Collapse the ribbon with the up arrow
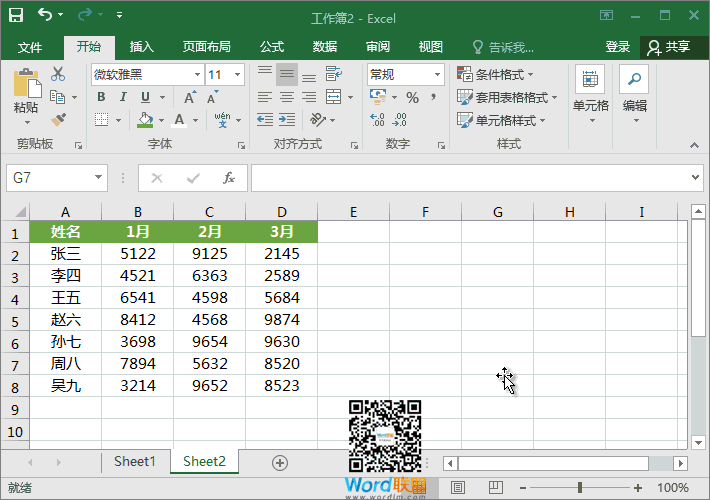The width and height of the screenshot is (710, 500). (x=694, y=145)
